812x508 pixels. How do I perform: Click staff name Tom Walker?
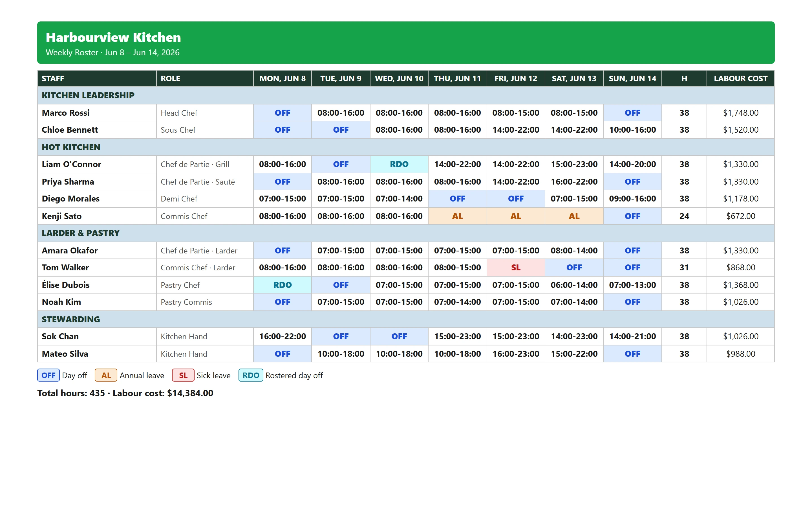(65, 268)
